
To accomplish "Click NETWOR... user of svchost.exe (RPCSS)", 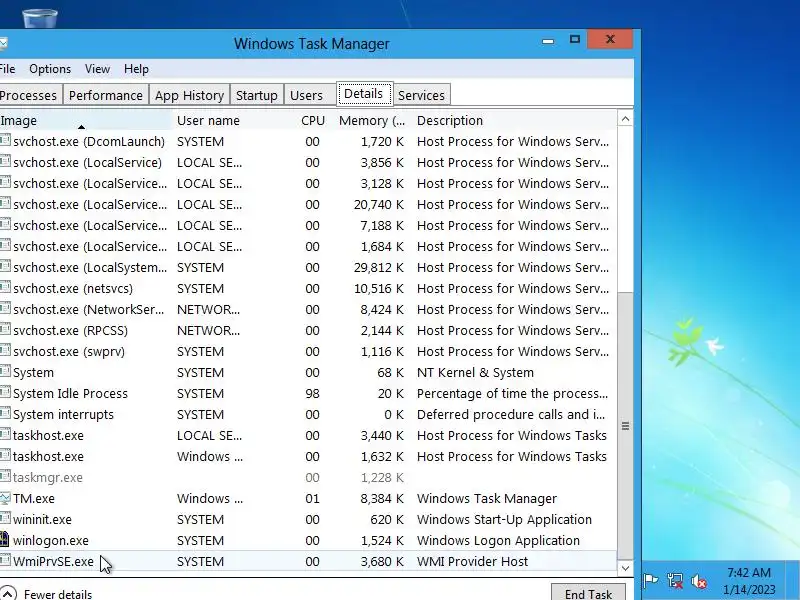I will [x=208, y=330].
